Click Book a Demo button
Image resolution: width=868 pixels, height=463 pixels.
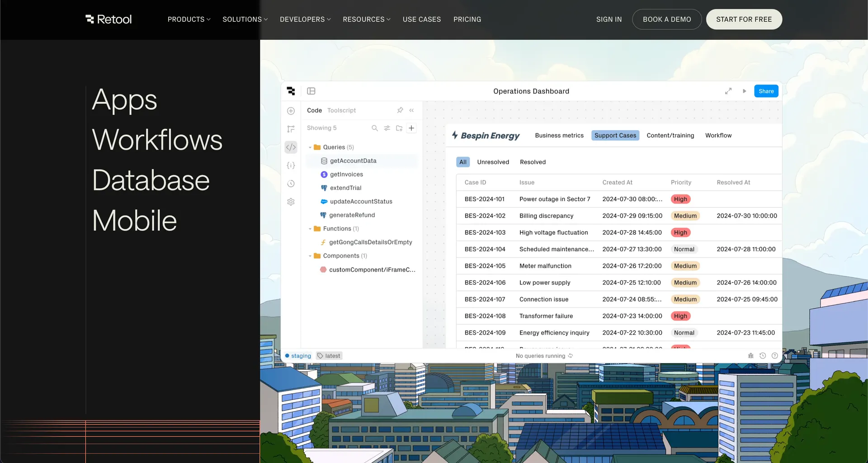(667, 19)
